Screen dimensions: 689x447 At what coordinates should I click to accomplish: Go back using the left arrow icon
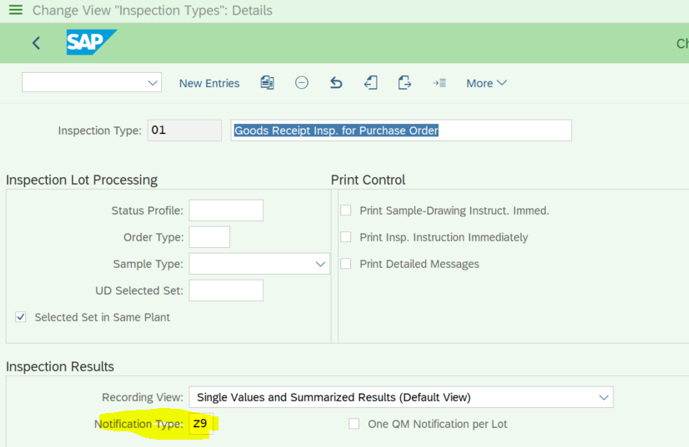coord(36,43)
